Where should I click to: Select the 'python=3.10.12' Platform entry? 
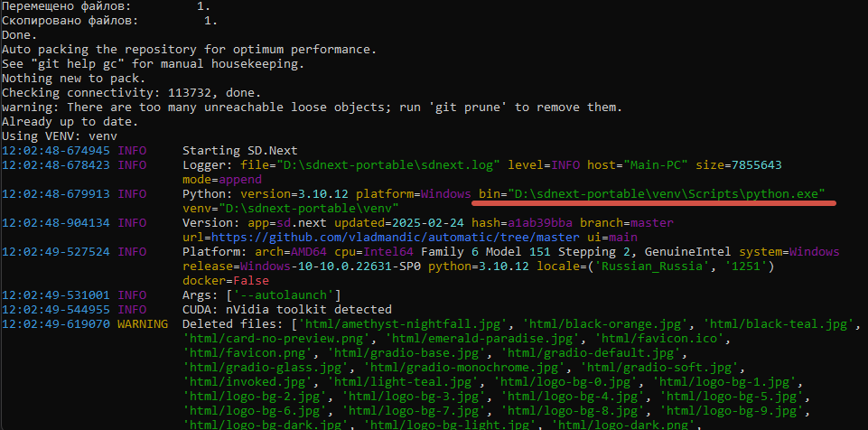(479, 266)
